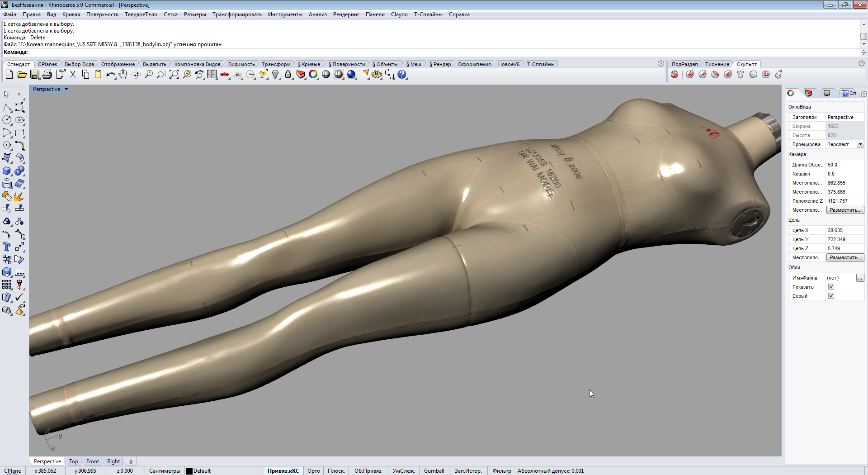This screenshot has height=475, width=868.
Task: Expand the Проецирование projection dropdown
Action: [x=860, y=144]
